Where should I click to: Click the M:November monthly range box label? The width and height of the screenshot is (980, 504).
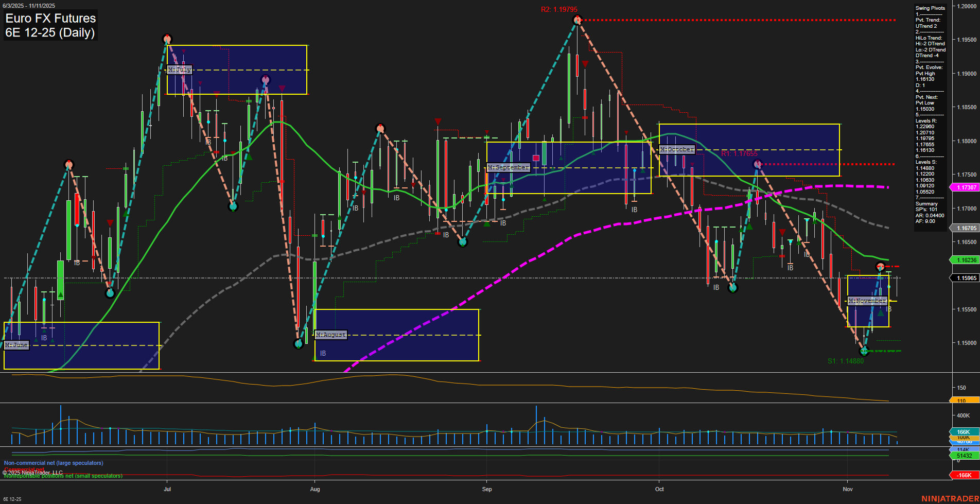[868, 300]
